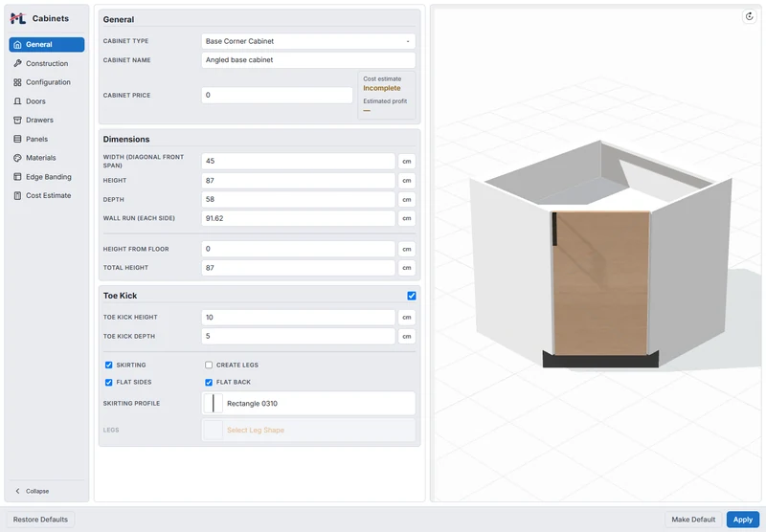766x532 pixels.
Task: Click the Make Default button
Action: (693, 520)
